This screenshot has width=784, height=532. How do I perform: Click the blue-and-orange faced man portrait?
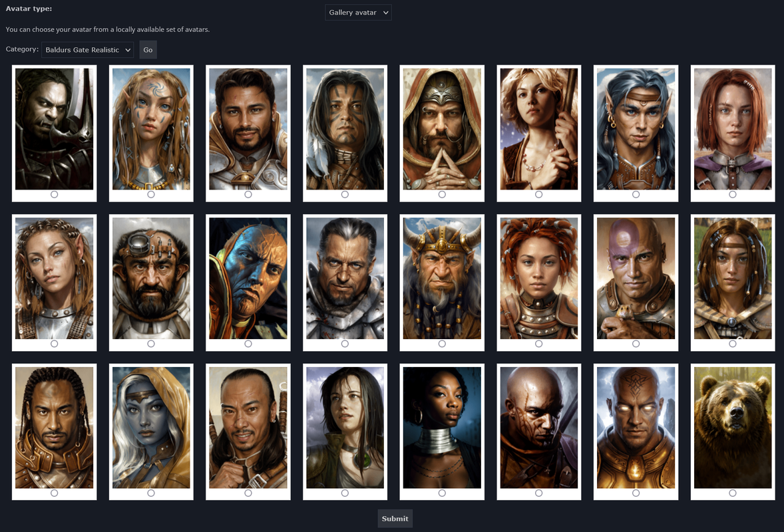pos(248,278)
